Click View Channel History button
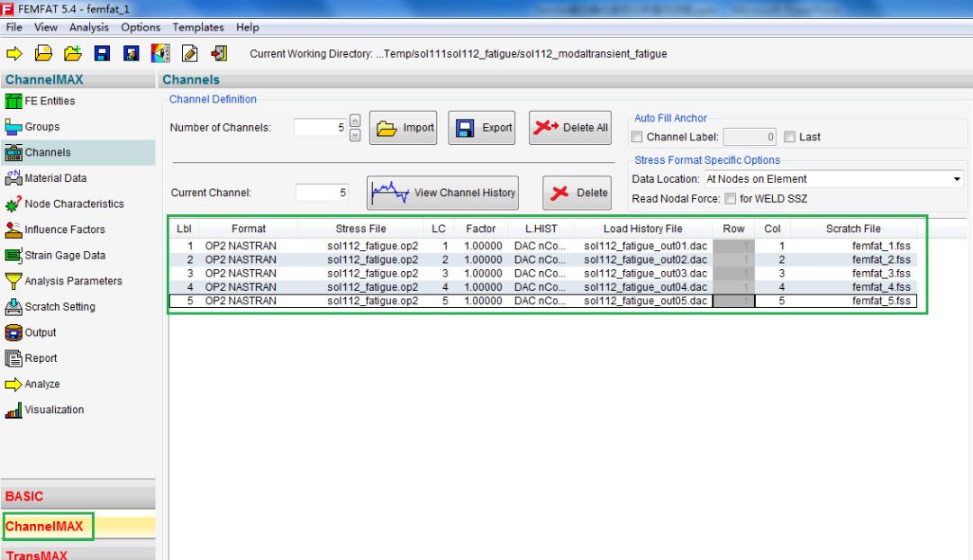 click(x=443, y=193)
